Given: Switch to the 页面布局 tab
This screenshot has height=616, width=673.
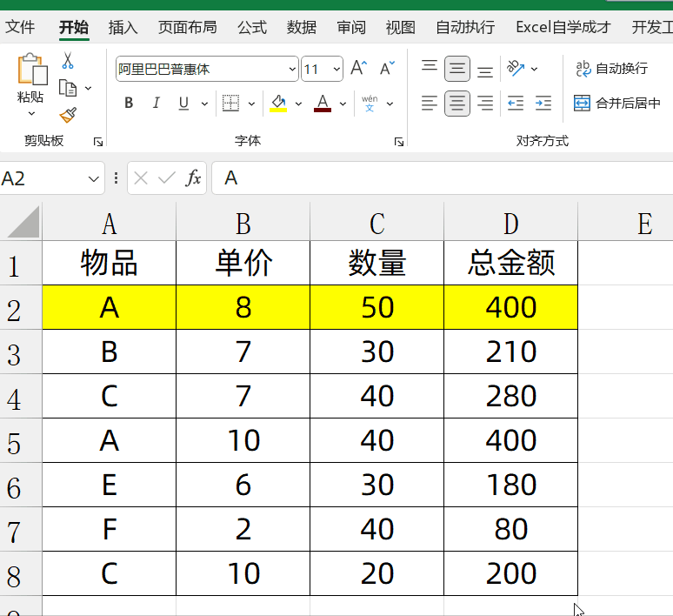Looking at the screenshot, I should coord(188,27).
